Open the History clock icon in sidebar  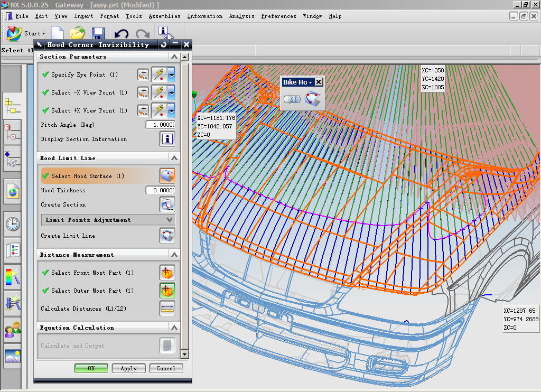pos(13,225)
